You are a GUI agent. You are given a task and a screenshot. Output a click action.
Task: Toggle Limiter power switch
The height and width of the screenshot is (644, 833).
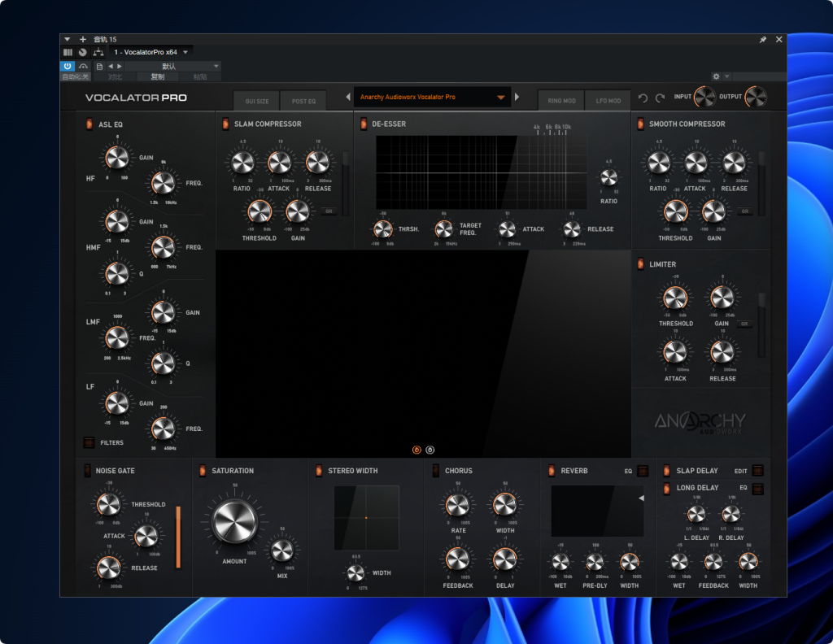point(640,264)
